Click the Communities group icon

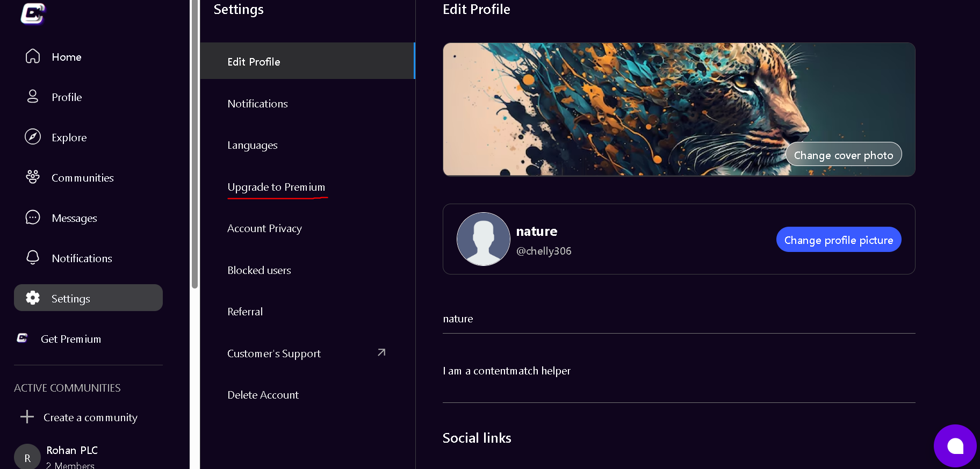[33, 177]
